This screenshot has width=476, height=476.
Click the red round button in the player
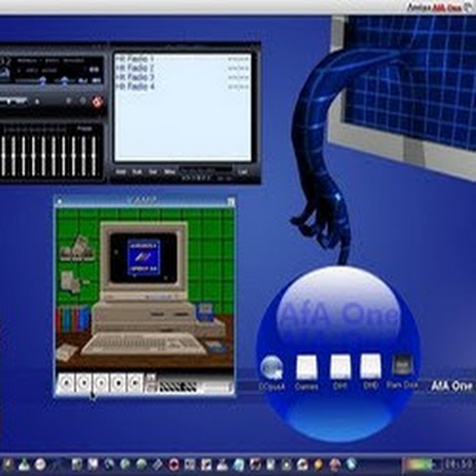pyautogui.click(x=97, y=102)
